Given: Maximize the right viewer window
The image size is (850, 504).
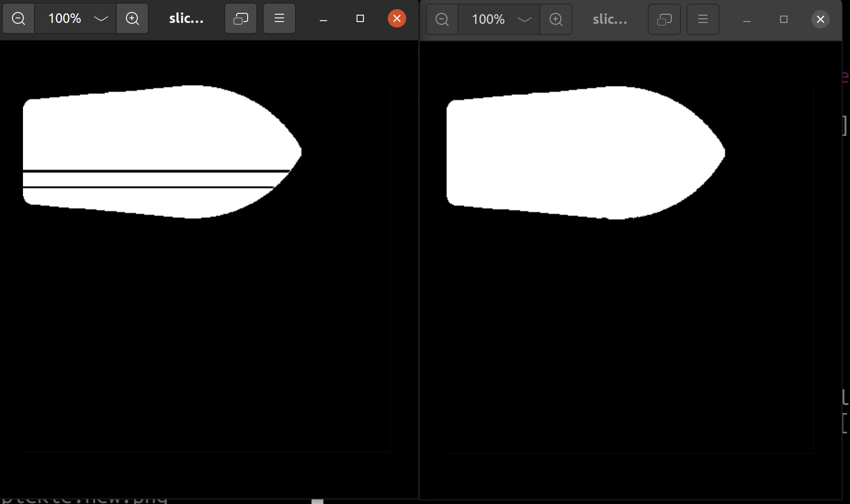Looking at the screenshot, I should pyautogui.click(x=783, y=19).
